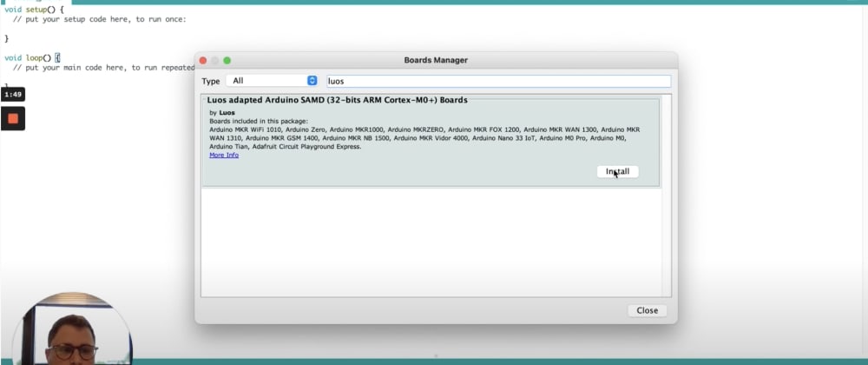Open the Type dropdown set to All
Image resolution: width=868 pixels, height=365 pixels.
pos(271,81)
